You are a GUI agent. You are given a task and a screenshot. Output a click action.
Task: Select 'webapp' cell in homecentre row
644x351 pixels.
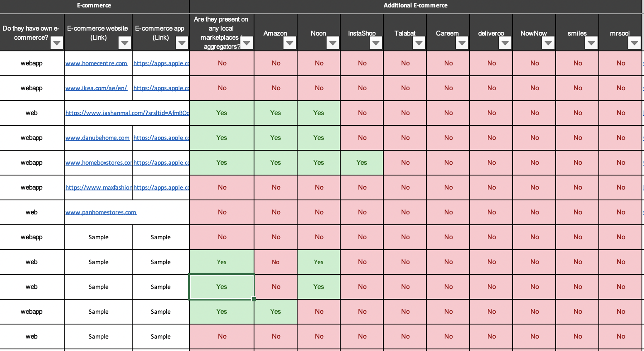coord(32,63)
